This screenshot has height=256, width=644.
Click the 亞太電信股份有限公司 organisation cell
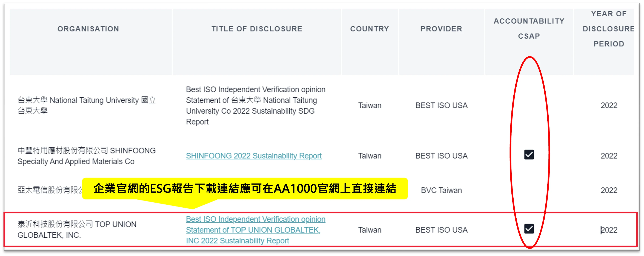coord(50,190)
